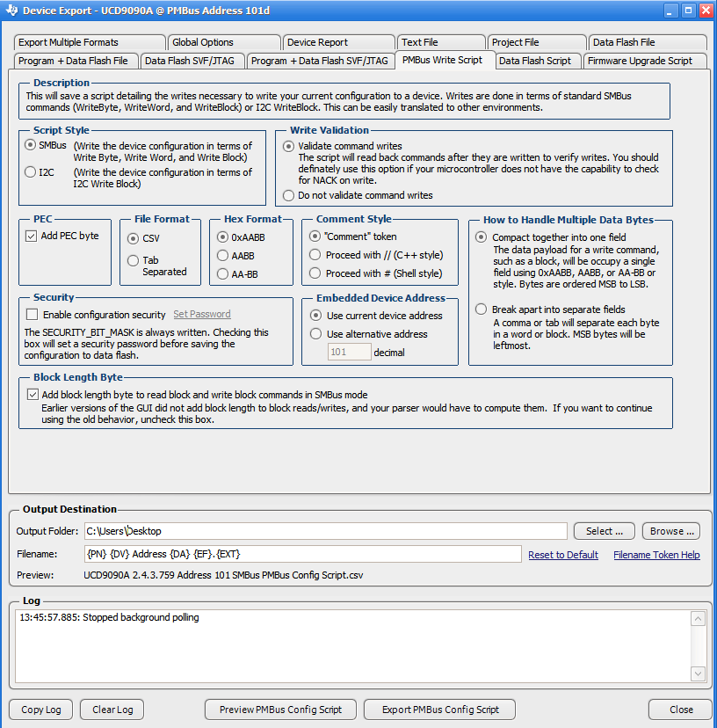
Task: Switch to the Global Options tab
Action: click(x=224, y=42)
